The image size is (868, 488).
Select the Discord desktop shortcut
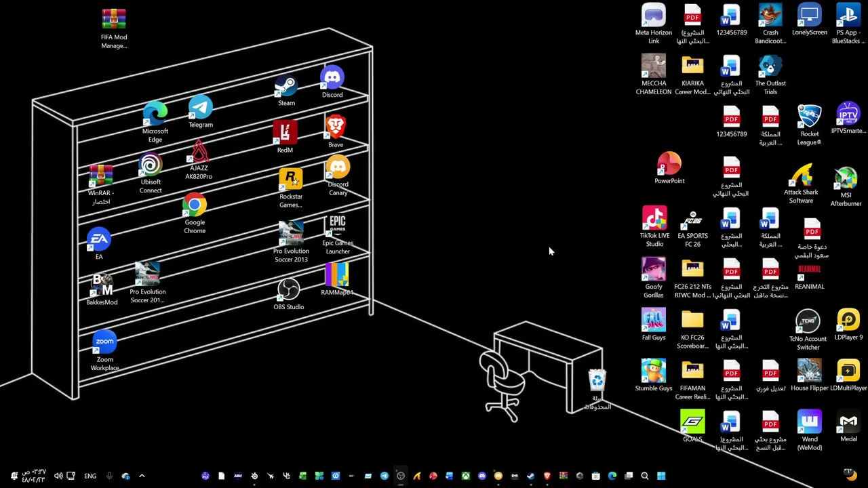(332, 82)
